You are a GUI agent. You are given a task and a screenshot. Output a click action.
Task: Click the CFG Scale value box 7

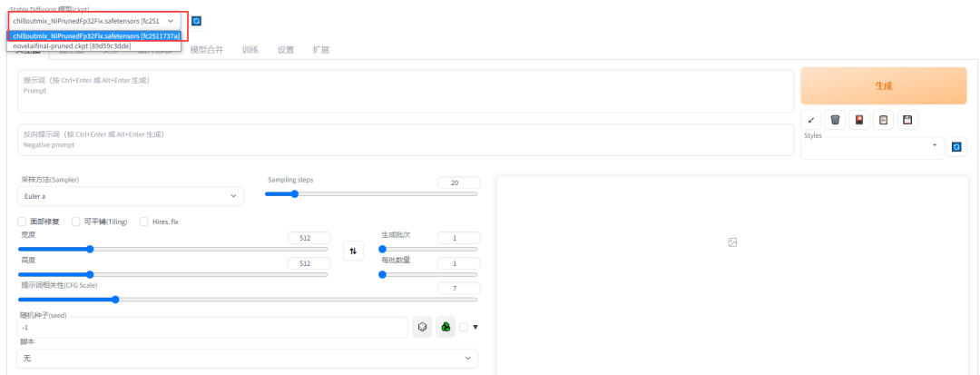pos(459,288)
